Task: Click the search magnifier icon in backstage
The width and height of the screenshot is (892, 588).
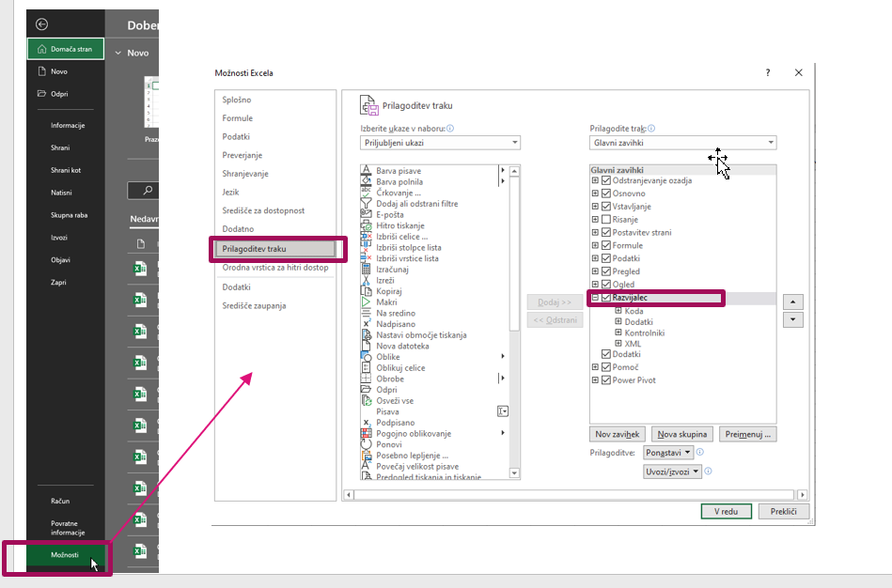Action: pyautogui.click(x=148, y=191)
